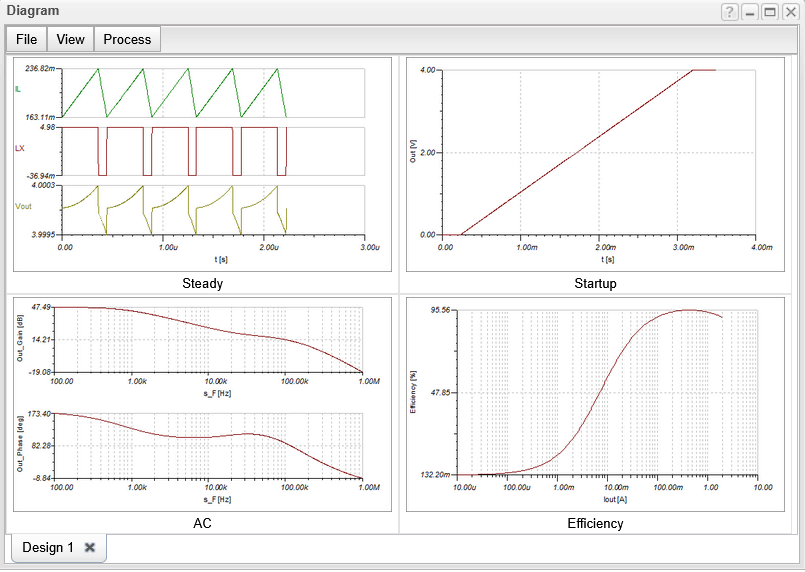Close the Design 1 tab
Screen dimensions: 805x572
point(90,548)
